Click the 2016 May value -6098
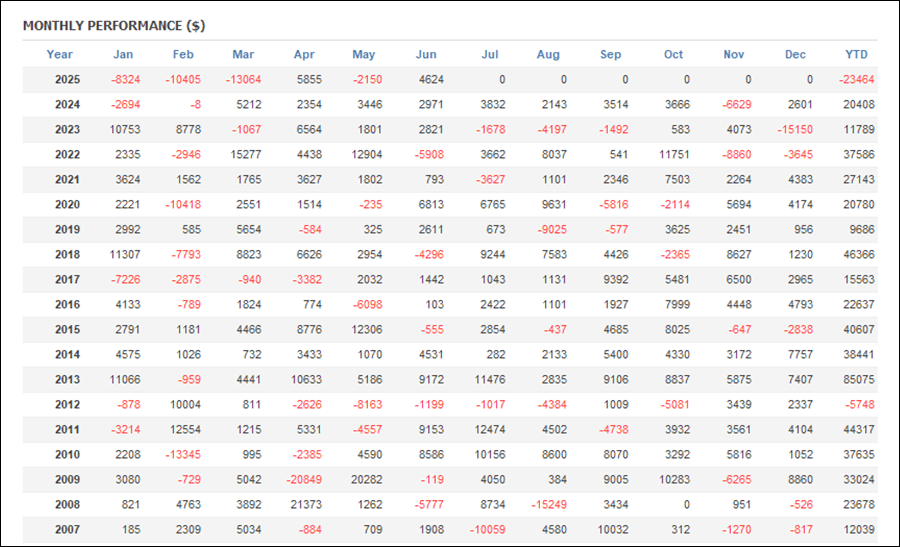Image resolution: width=900 pixels, height=547 pixels. tap(367, 305)
